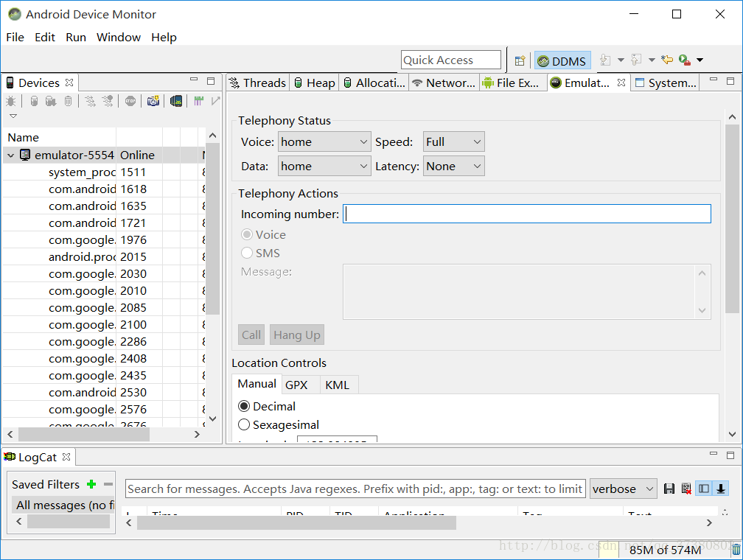The height and width of the screenshot is (560, 743).
Task: Click the screen capture camera icon
Action: click(x=153, y=101)
